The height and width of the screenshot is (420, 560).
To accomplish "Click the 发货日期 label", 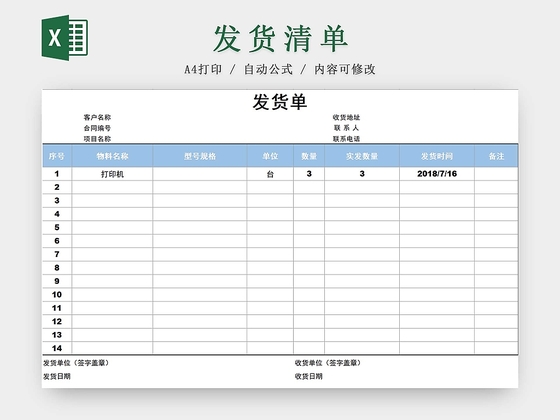I will point(57,376).
